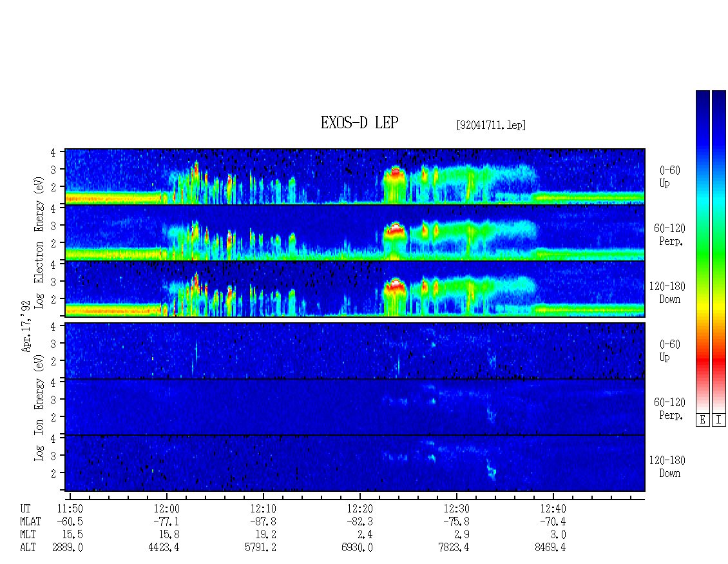This screenshot has width=728, height=564.
Task: Click the 12:00 UT time label
Action: [166, 509]
